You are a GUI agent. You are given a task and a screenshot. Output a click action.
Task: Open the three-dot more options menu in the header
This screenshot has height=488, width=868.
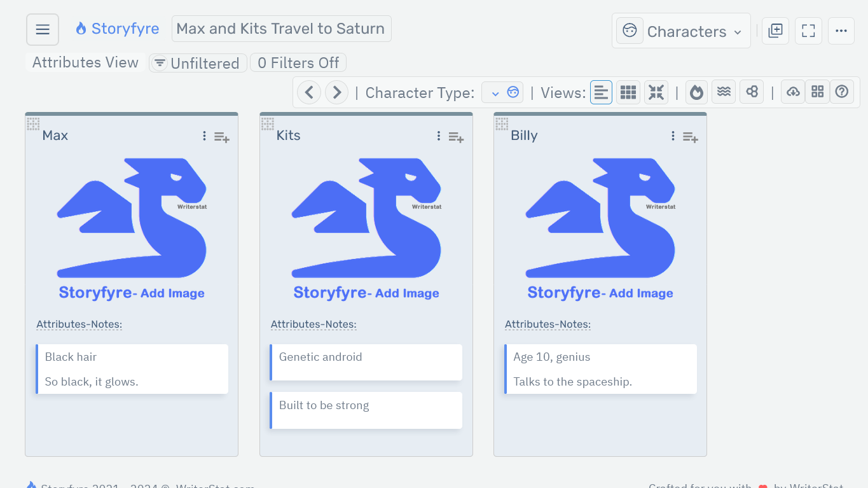tap(841, 31)
